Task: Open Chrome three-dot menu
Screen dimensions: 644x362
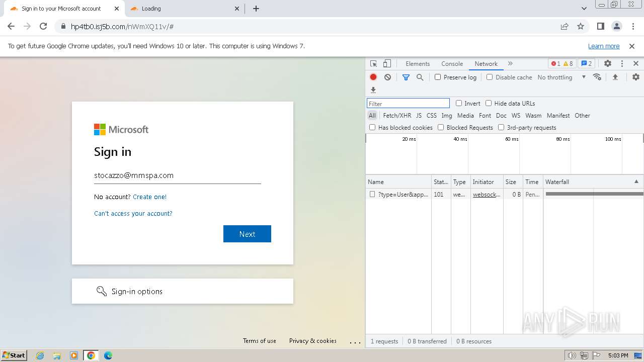Action: click(633, 26)
